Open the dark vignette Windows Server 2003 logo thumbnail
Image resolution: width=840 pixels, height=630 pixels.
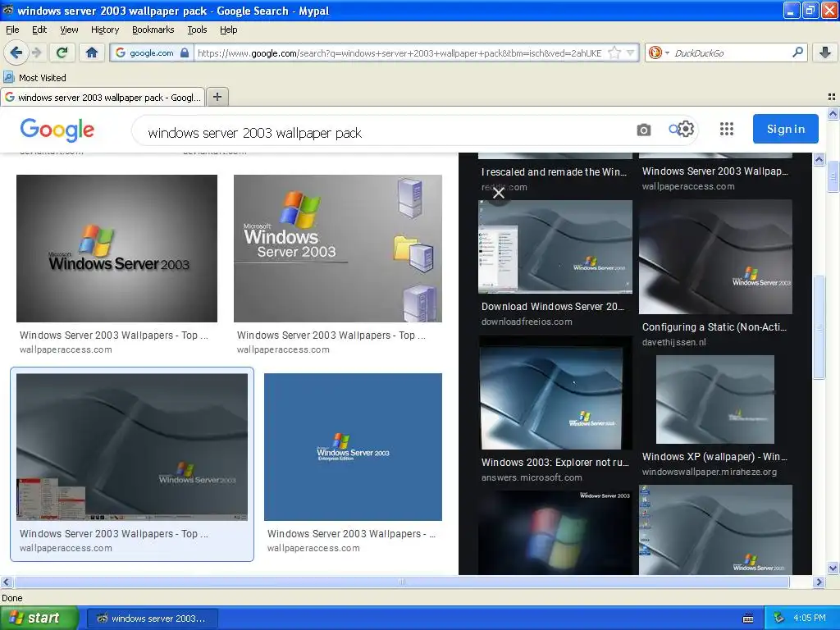click(x=116, y=248)
